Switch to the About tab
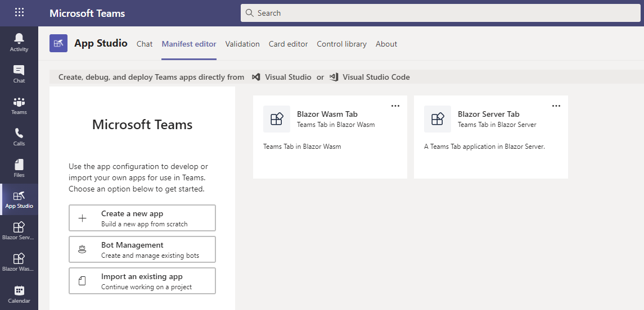The height and width of the screenshot is (310, 644). coord(386,44)
